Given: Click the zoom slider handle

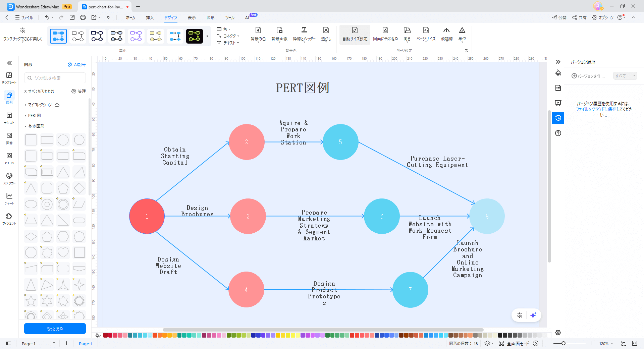Looking at the screenshot, I should tap(563, 343).
